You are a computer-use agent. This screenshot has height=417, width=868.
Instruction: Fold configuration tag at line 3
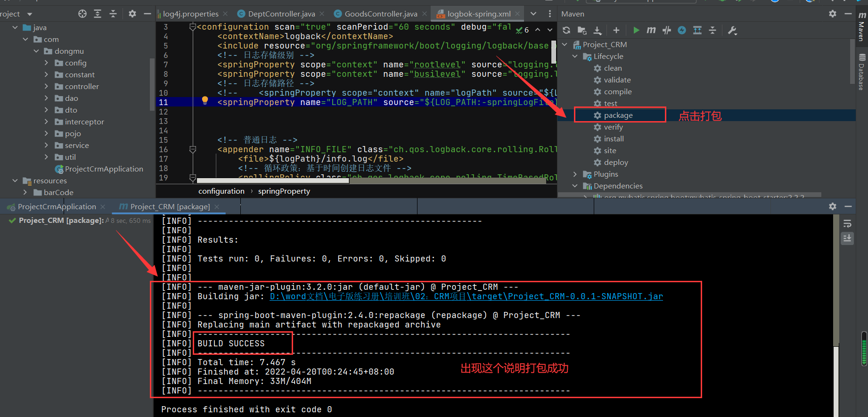pyautogui.click(x=192, y=27)
